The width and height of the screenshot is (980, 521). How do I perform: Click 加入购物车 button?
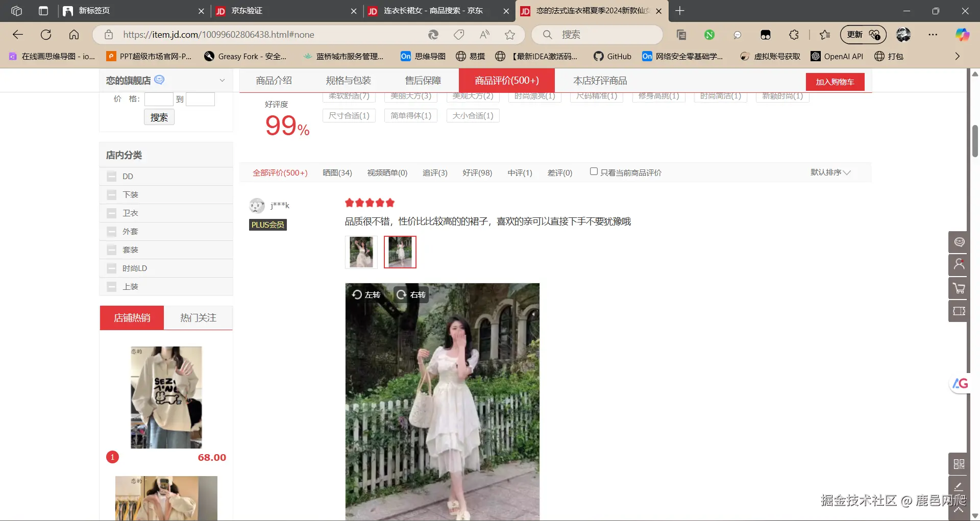pyautogui.click(x=835, y=82)
